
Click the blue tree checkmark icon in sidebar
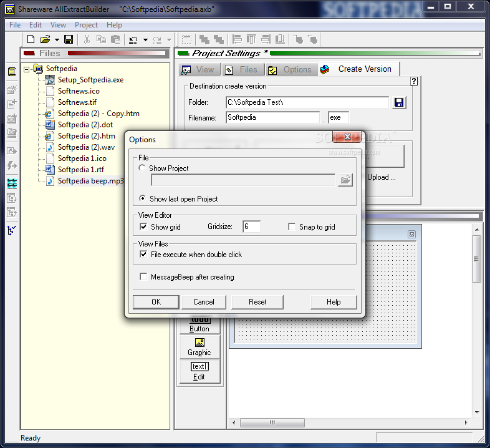12,231
